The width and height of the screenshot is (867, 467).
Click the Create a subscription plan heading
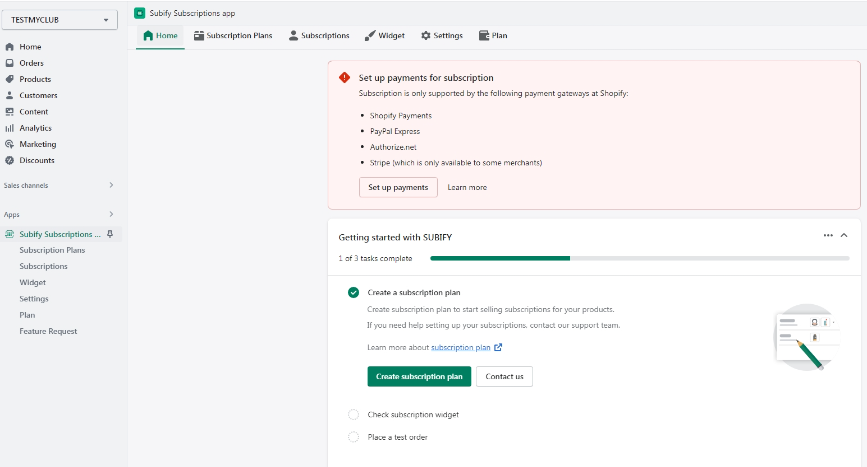414,292
